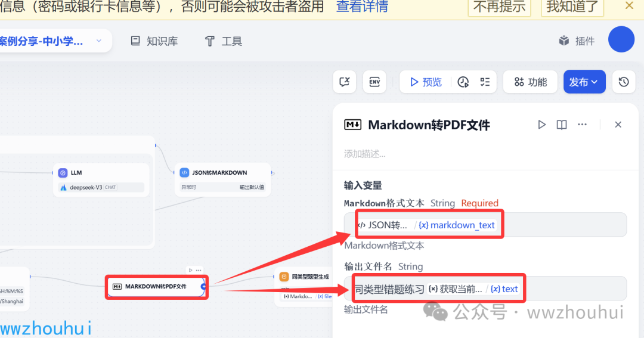This screenshot has width=644, height=338.
Task: Open three-dot menu above MARKDOWN转PDF node
Action: [x=199, y=270]
